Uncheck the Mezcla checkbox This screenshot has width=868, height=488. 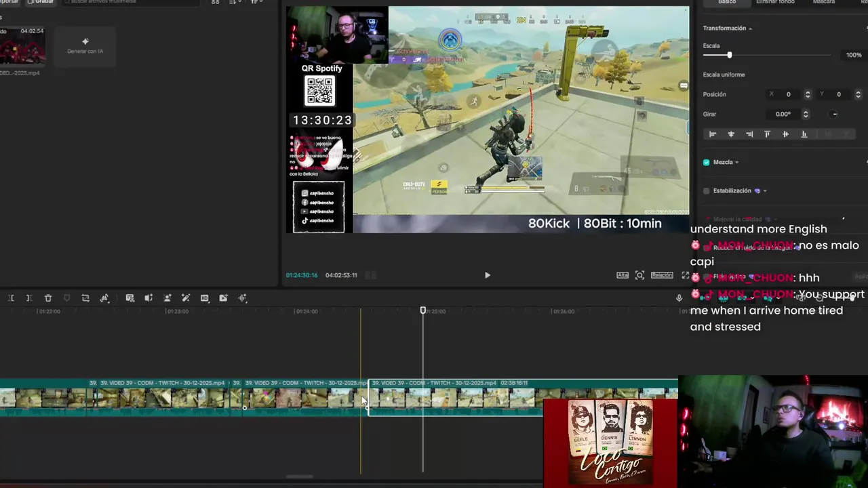coord(707,163)
